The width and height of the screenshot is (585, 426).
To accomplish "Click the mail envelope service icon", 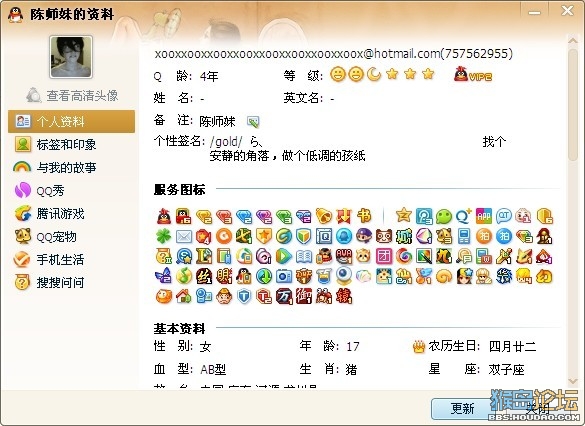I will 184,236.
